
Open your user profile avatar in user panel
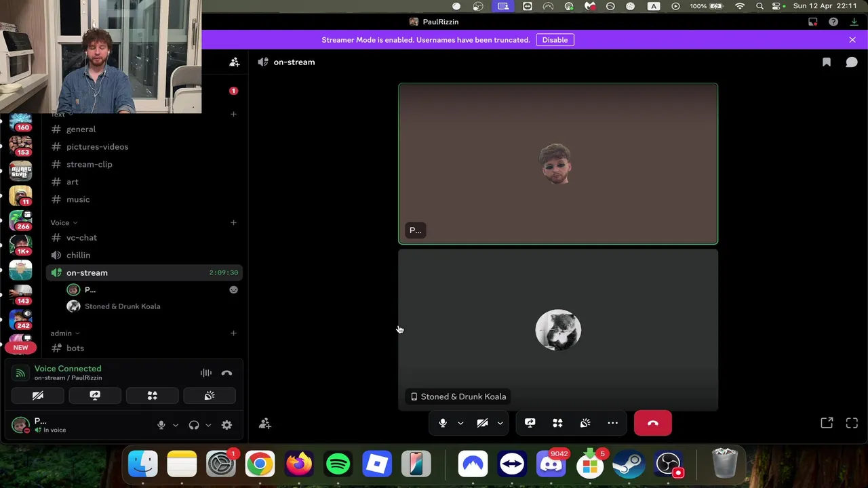pyautogui.click(x=20, y=425)
